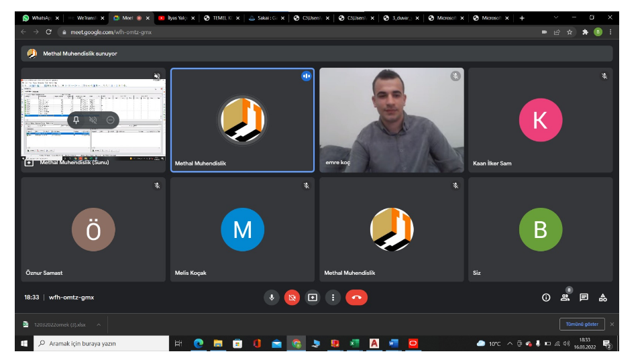Click the address bar URL
Screen dimensions: 644x362
111,32
